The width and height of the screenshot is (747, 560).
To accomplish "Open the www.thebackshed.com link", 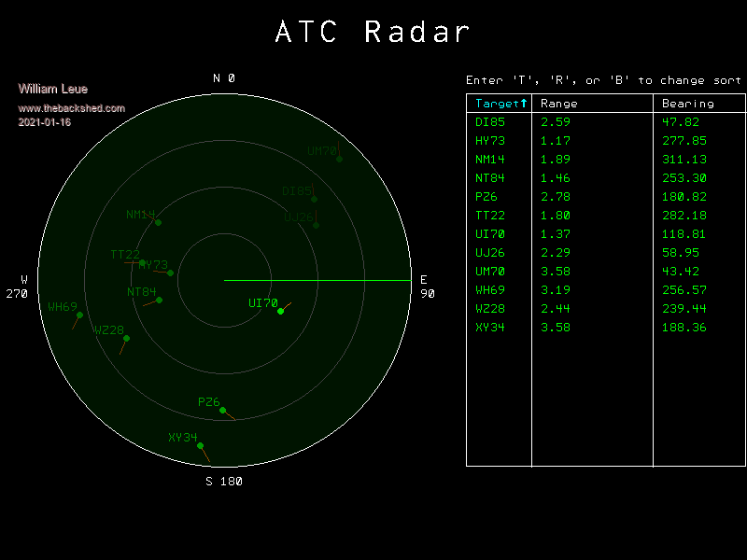I will click(71, 108).
